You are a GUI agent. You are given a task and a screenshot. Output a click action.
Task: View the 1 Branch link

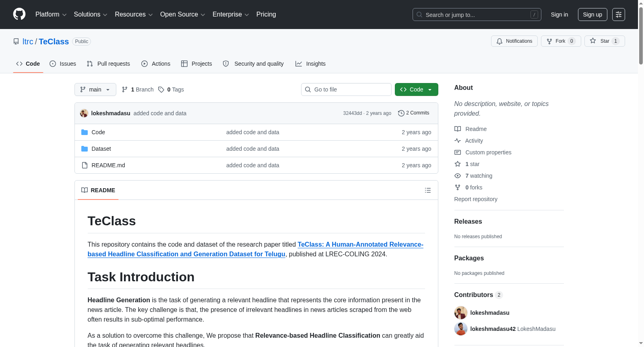pyautogui.click(x=138, y=89)
